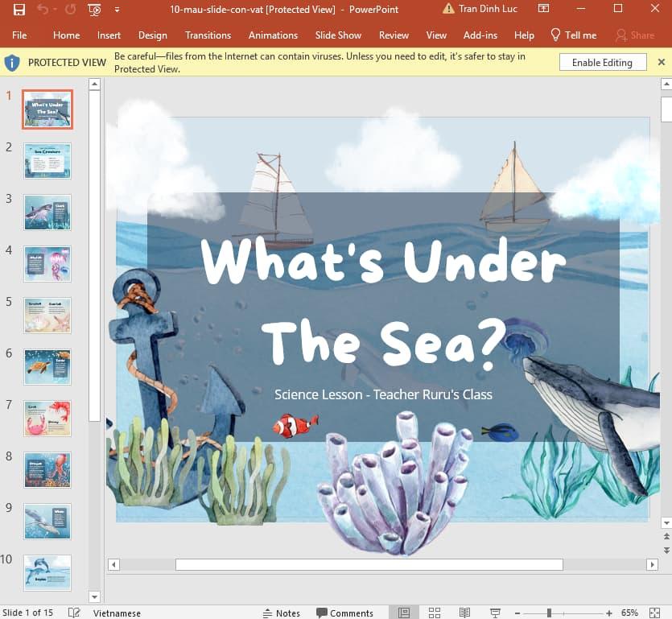Click the Enable Editing button
672x619 pixels.
(x=602, y=63)
